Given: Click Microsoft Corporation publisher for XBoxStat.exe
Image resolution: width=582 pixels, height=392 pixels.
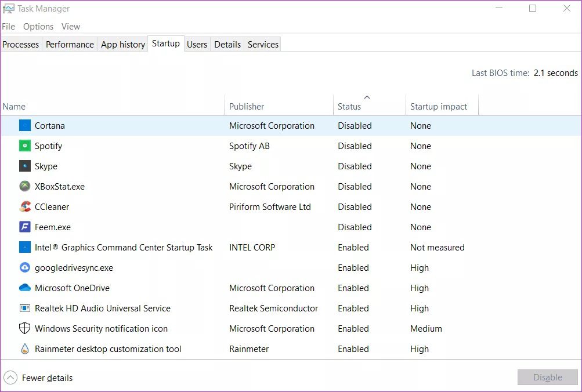Looking at the screenshot, I should [272, 187].
